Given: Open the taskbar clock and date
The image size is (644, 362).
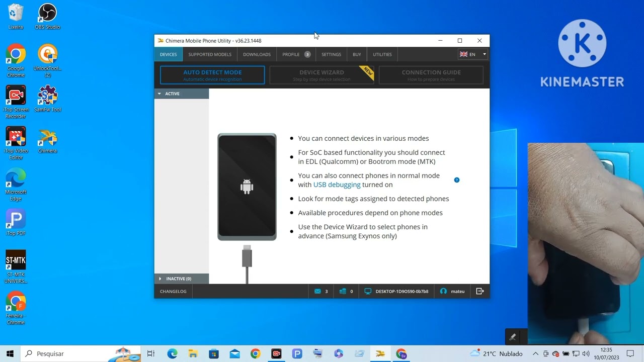Looking at the screenshot, I should 606,353.
